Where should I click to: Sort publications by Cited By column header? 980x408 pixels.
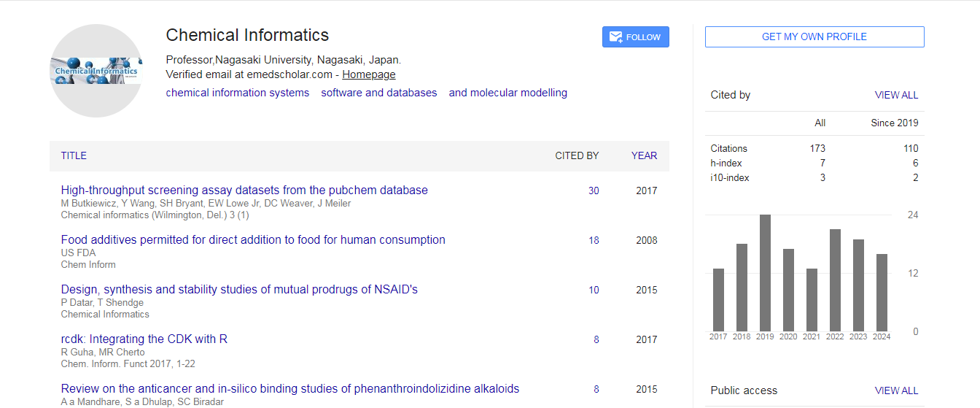click(x=577, y=155)
